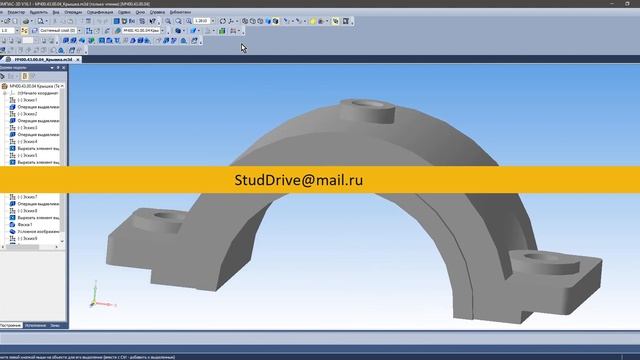Viewport: 640px width, 360px height.
Task: Select Эскиз:7 in the model tree
Action: tap(27, 197)
